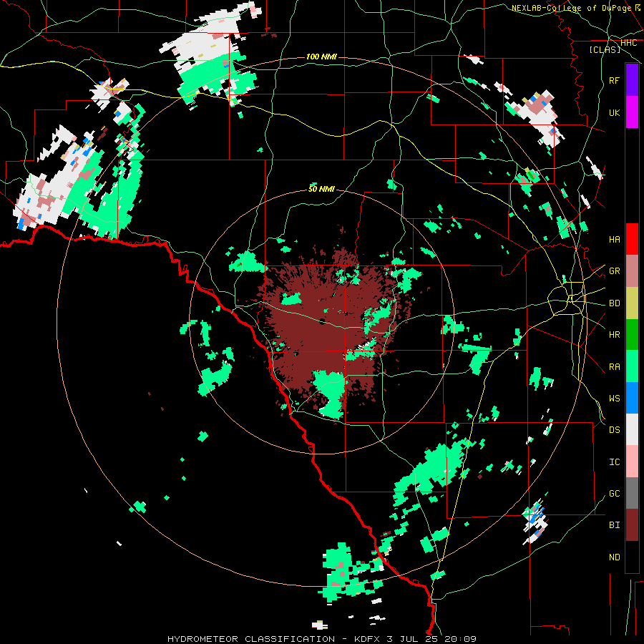Click the GR legend label

pos(615,271)
